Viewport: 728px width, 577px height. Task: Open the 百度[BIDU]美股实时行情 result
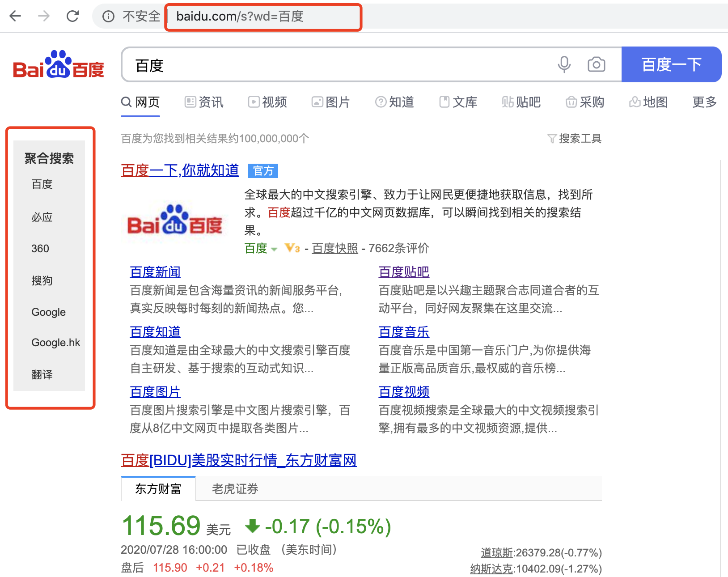239,460
